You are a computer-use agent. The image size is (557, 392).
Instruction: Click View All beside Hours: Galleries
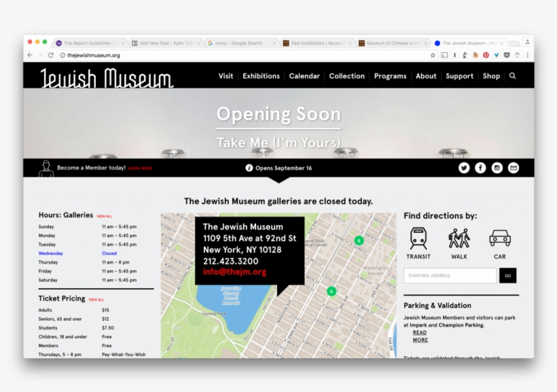tap(104, 216)
